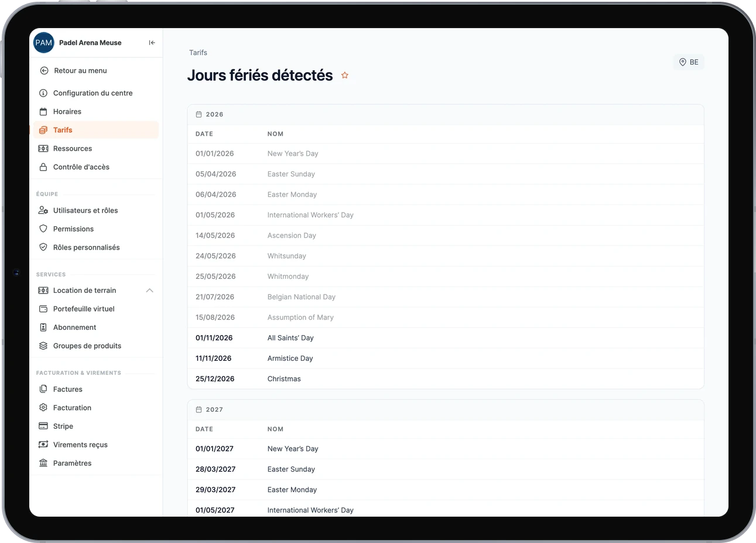Click the gear icon next to Facturation
This screenshot has width=756, height=543.
click(x=43, y=408)
